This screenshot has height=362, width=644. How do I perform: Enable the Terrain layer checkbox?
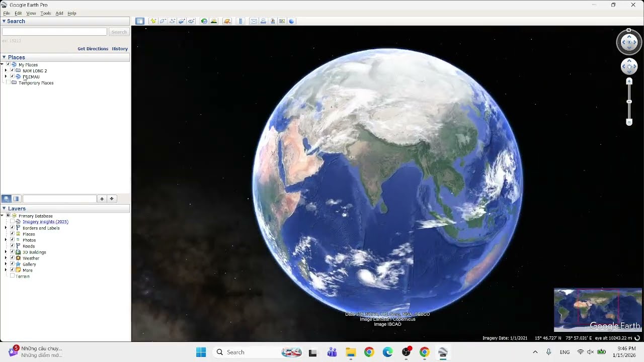pos(12,276)
